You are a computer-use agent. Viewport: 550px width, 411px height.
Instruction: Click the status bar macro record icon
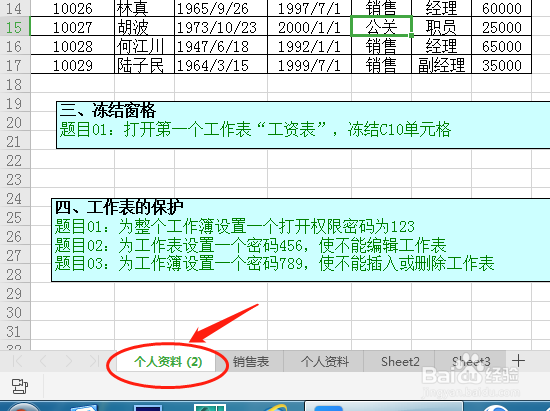tap(20, 386)
